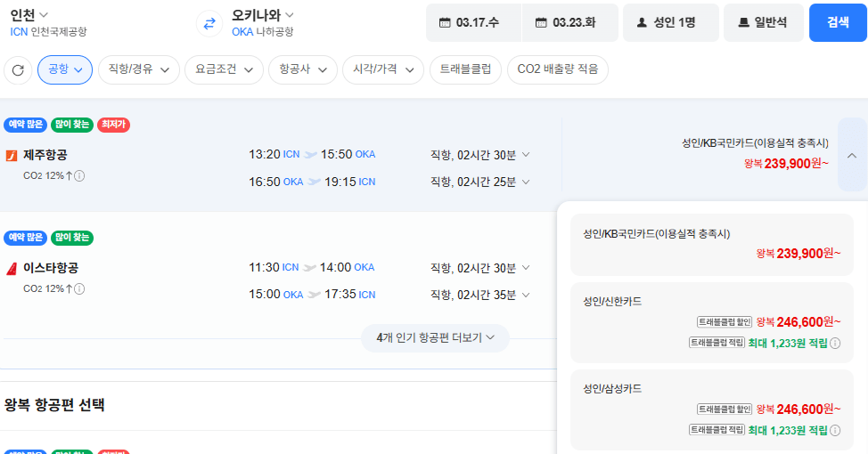Open the 공항 filter dropdown
This screenshot has width=868, height=454.
coord(65,69)
